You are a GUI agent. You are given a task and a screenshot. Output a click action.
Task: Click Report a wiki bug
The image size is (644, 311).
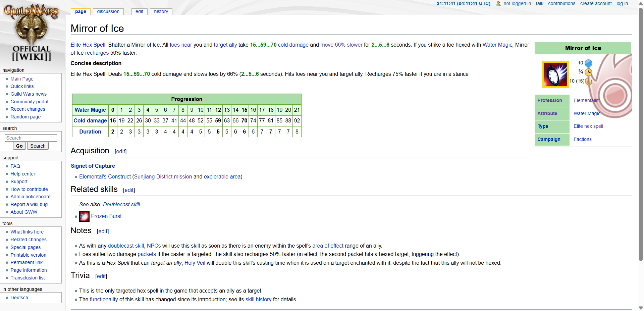pos(29,205)
